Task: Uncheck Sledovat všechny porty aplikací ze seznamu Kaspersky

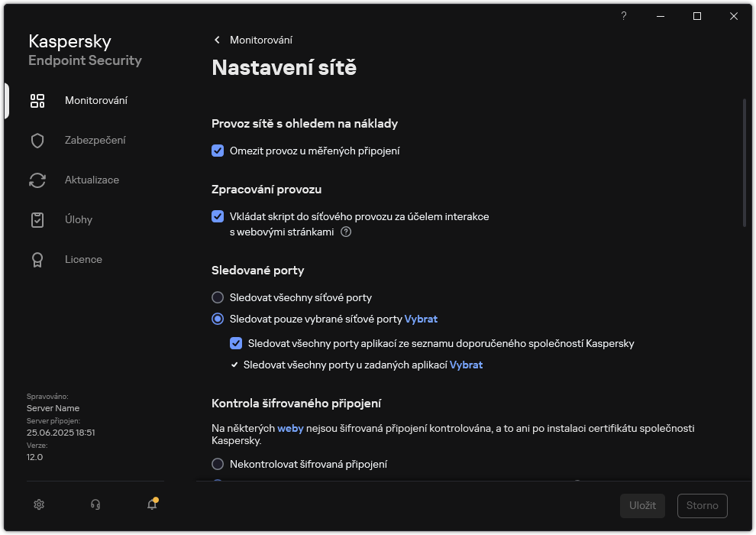Action: tap(237, 343)
